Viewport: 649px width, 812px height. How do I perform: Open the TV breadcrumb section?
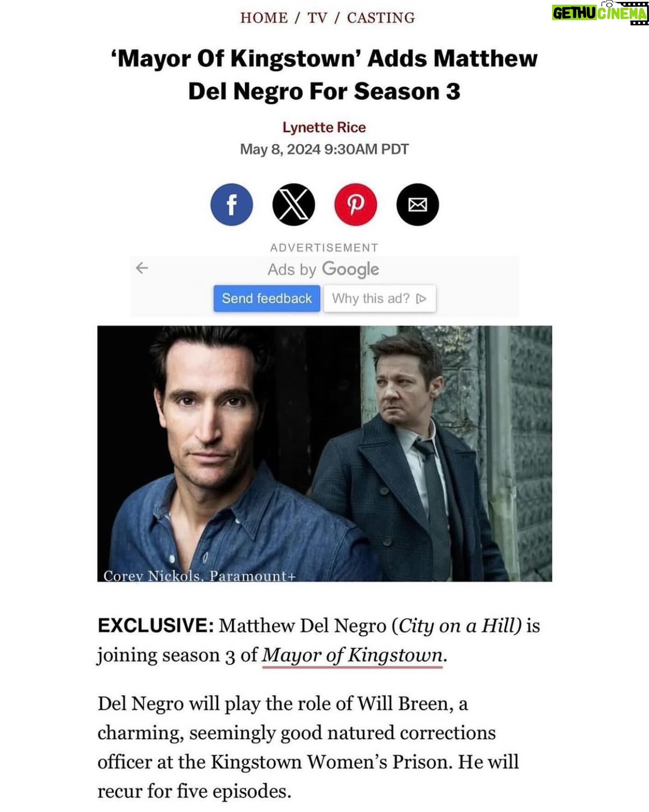[x=317, y=18]
